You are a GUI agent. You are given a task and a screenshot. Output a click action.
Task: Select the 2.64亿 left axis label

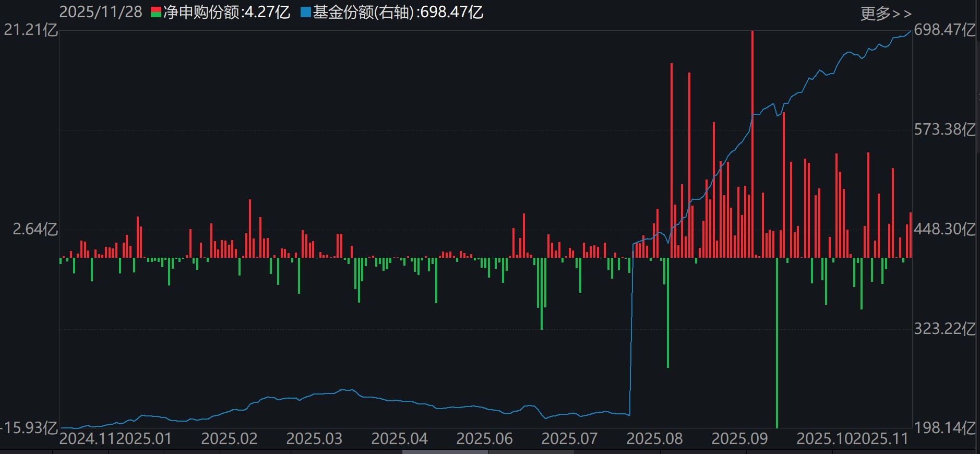(x=34, y=229)
